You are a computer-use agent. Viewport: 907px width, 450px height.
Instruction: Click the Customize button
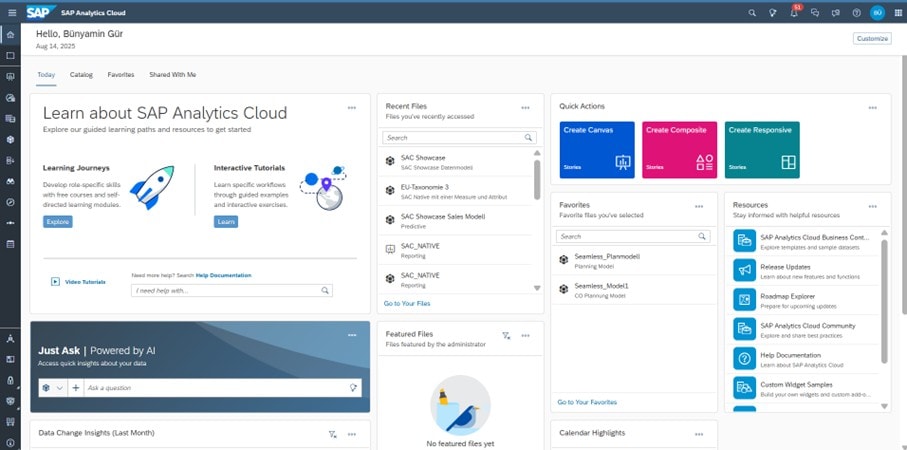point(871,38)
